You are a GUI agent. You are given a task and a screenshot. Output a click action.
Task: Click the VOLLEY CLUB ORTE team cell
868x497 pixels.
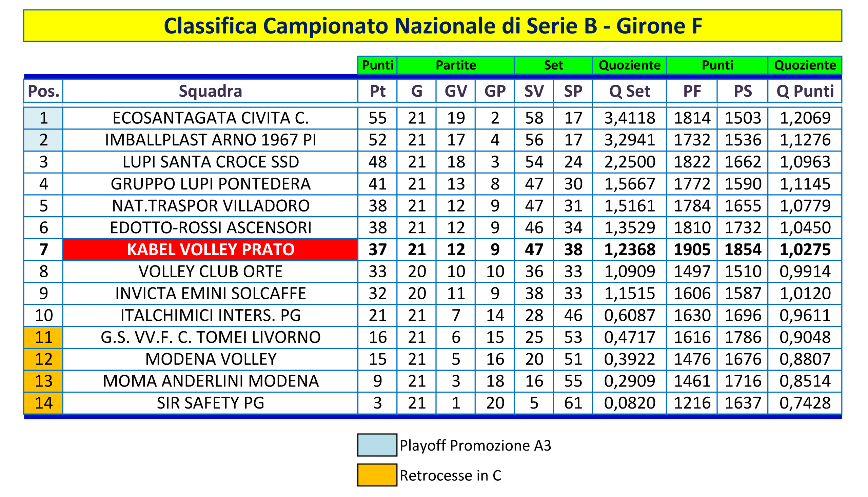(210, 271)
